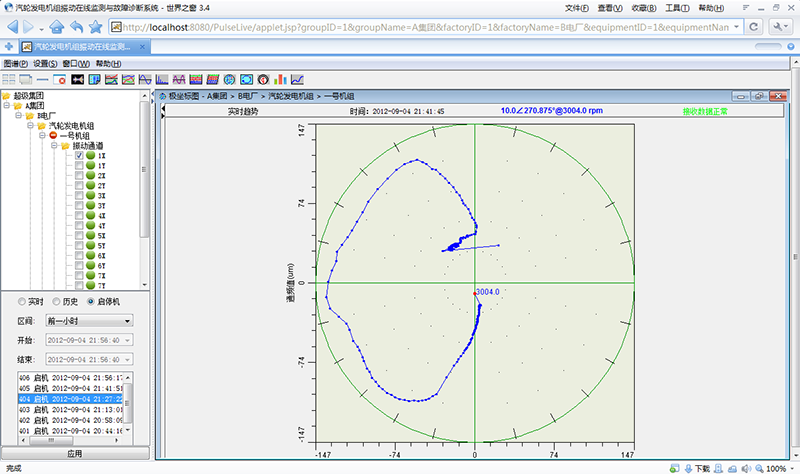Click the 应用 apply button
This screenshot has height=474, width=800.
click(x=75, y=454)
